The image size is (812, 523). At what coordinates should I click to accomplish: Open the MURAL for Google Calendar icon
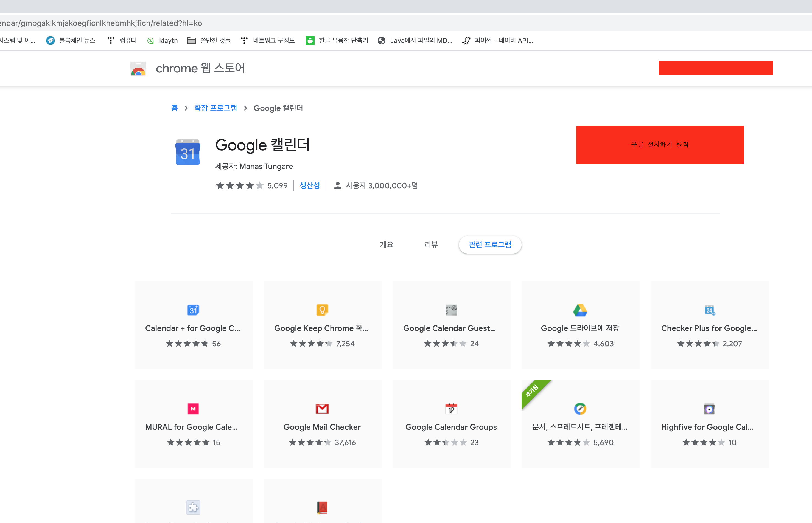(193, 409)
